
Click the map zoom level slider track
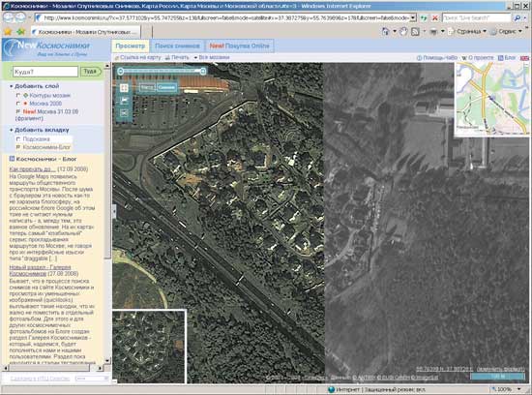coord(162,71)
